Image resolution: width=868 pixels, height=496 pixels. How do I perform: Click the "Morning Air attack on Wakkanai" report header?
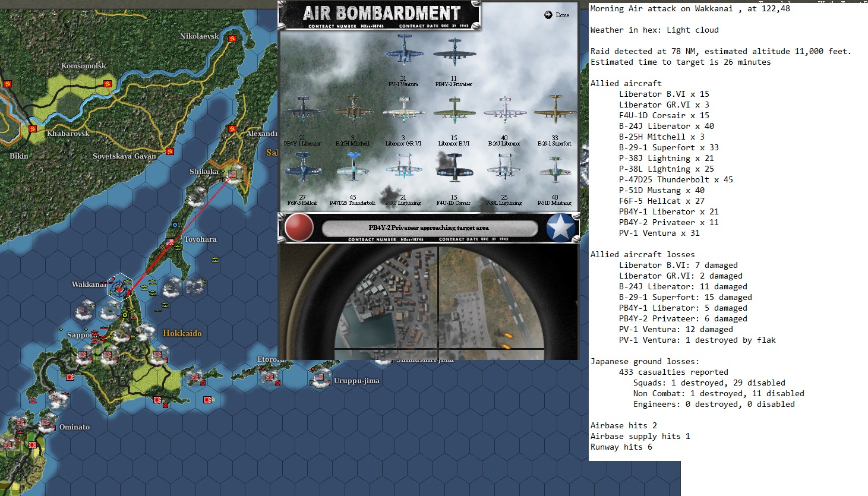click(690, 9)
